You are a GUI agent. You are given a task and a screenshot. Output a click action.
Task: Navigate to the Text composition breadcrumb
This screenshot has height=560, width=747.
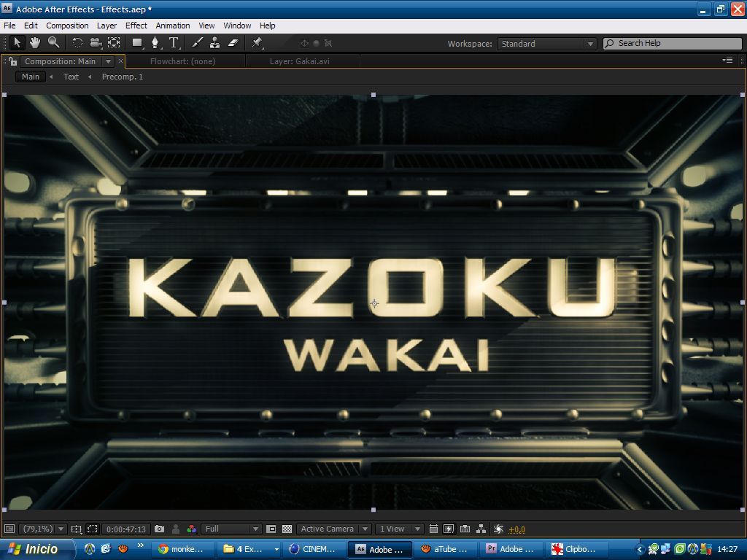[71, 77]
